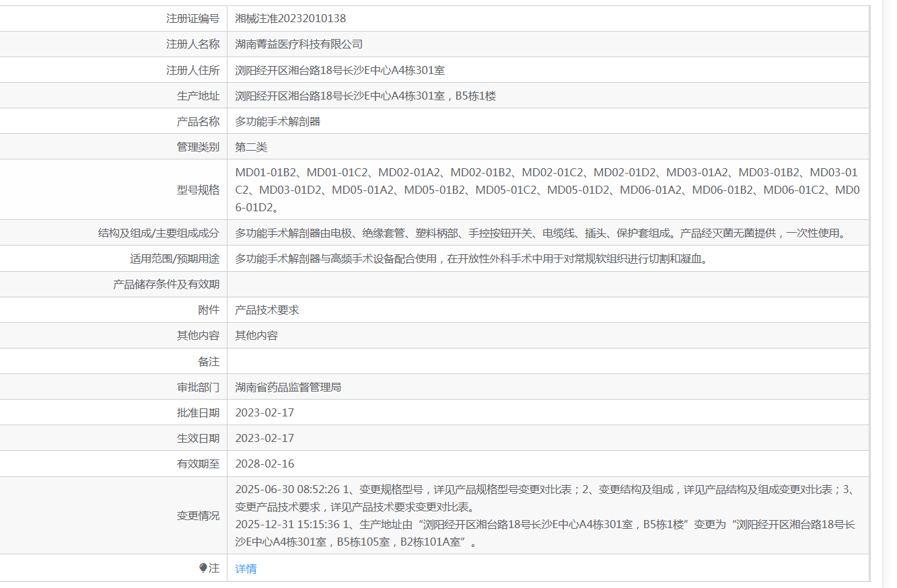The height and width of the screenshot is (588, 897).
Task: Select the 产品技术要求 attachment value
Action: (x=267, y=309)
